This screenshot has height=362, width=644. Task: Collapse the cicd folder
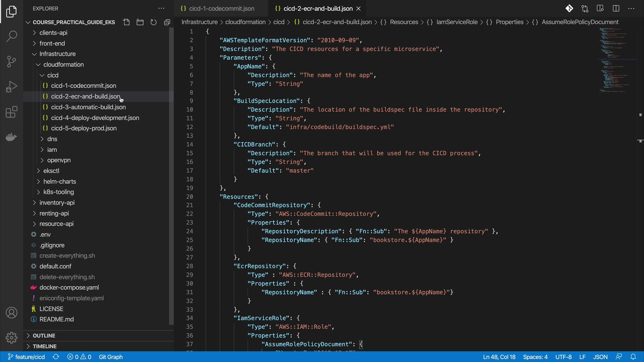(52, 75)
